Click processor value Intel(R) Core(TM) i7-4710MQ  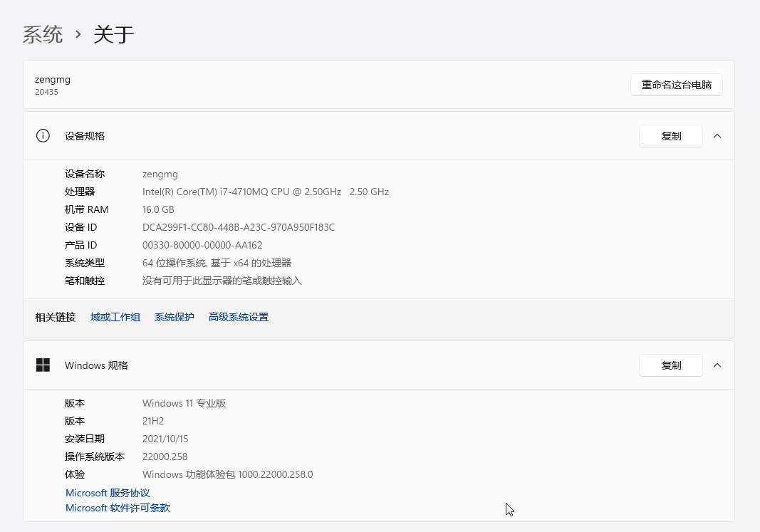coord(266,192)
